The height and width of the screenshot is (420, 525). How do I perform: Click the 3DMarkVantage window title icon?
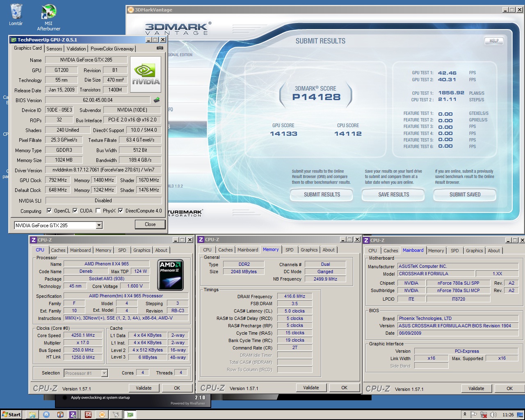[x=131, y=9]
